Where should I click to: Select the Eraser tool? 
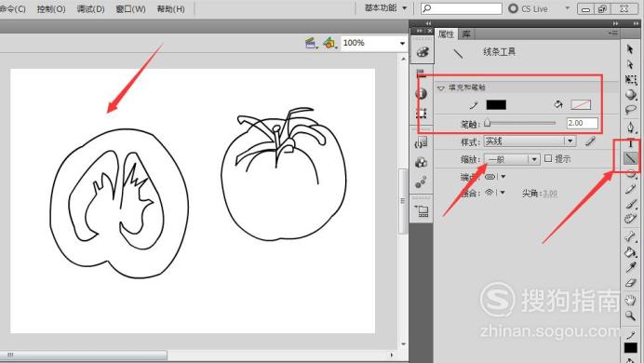(630, 283)
